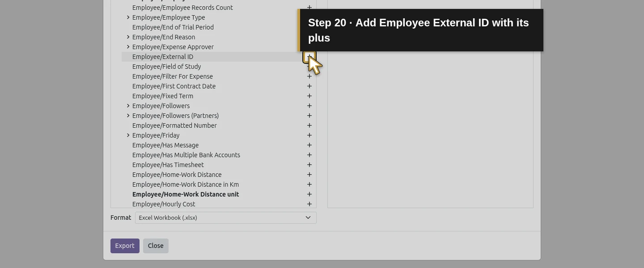Screen dimensions: 644x268
Task: Expand Employee/Expense Approver chevron
Action: pyautogui.click(x=128, y=47)
